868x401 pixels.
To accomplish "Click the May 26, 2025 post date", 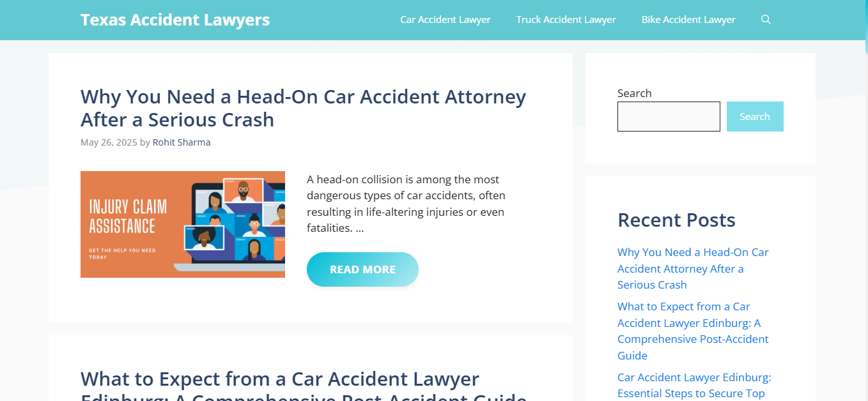I will [109, 142].
